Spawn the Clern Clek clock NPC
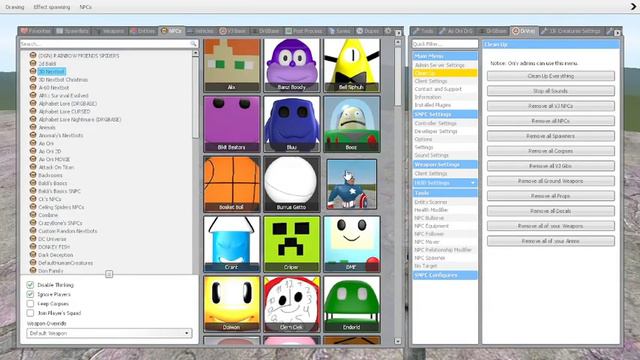 291,304
